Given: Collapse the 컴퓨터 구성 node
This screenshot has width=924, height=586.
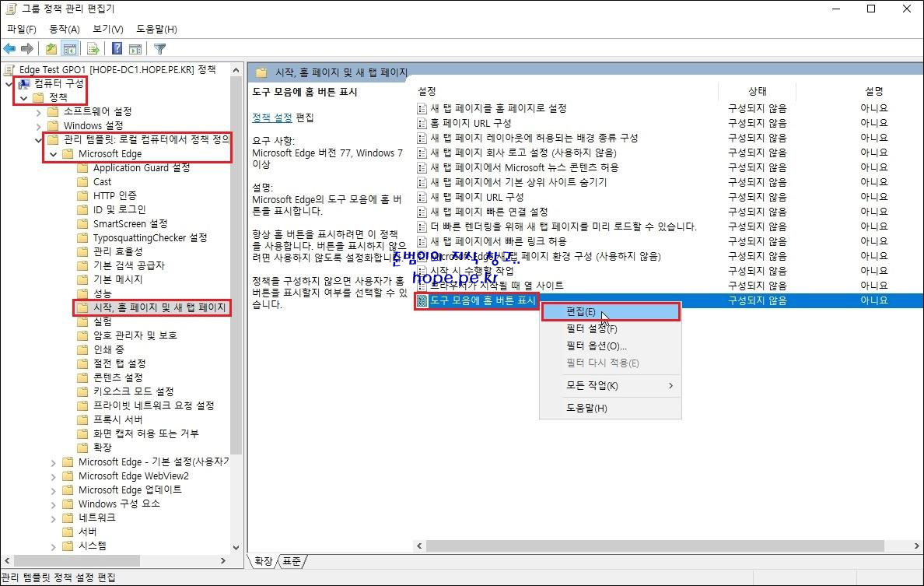Looking at the screenshot, I should (9, 84).
